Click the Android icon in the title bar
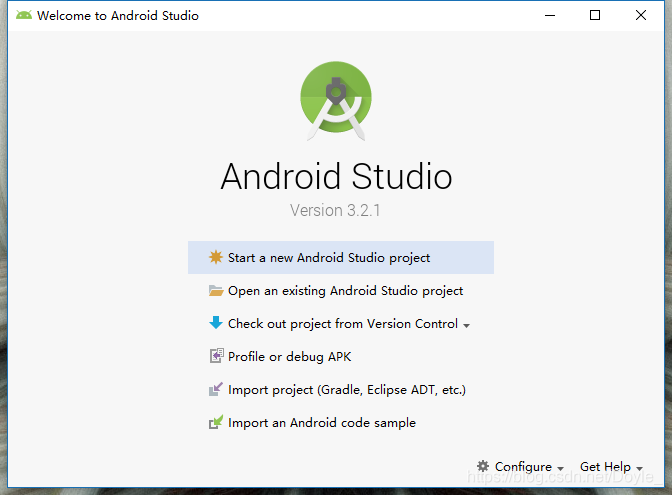This screenshot has width=672, height=495. [24, 15]
